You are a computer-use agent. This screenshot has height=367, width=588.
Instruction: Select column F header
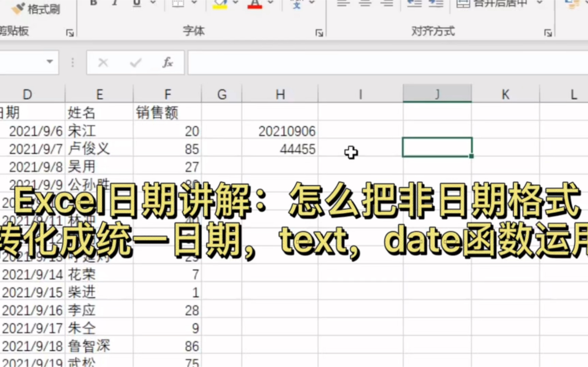pyautogui.click(x=167, y=94)
